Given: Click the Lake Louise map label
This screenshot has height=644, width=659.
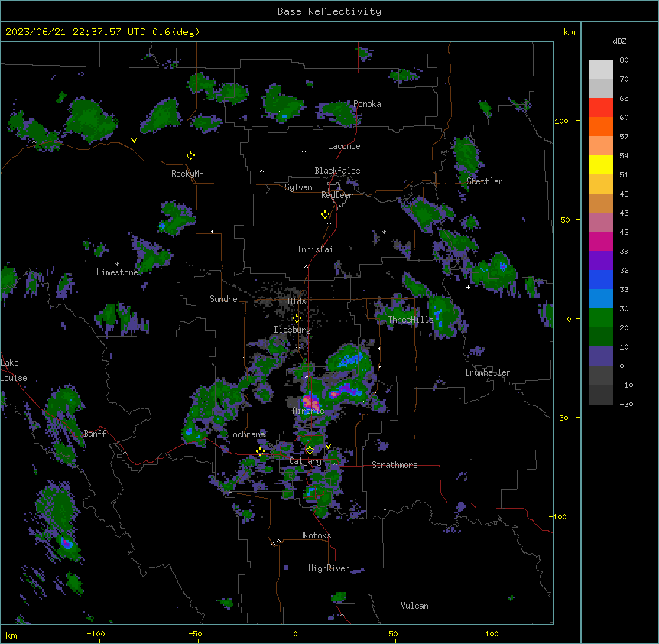Looking at the screenshot, I should coord(14,370).
